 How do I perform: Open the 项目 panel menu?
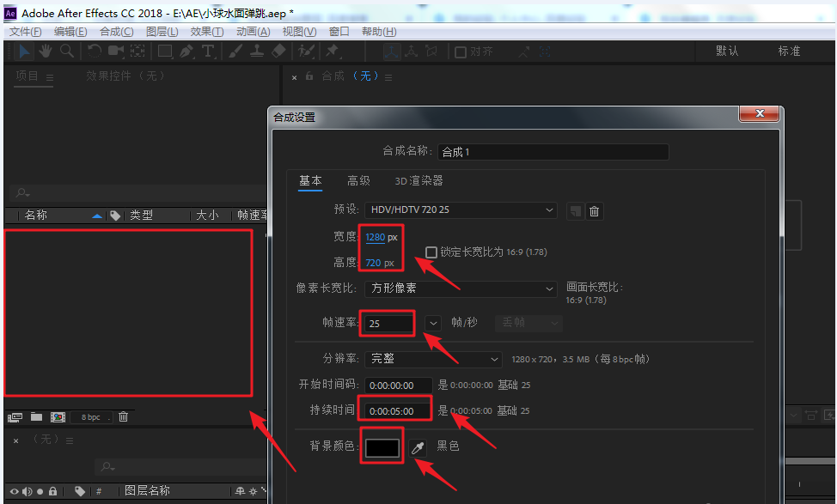pos(50,78)
